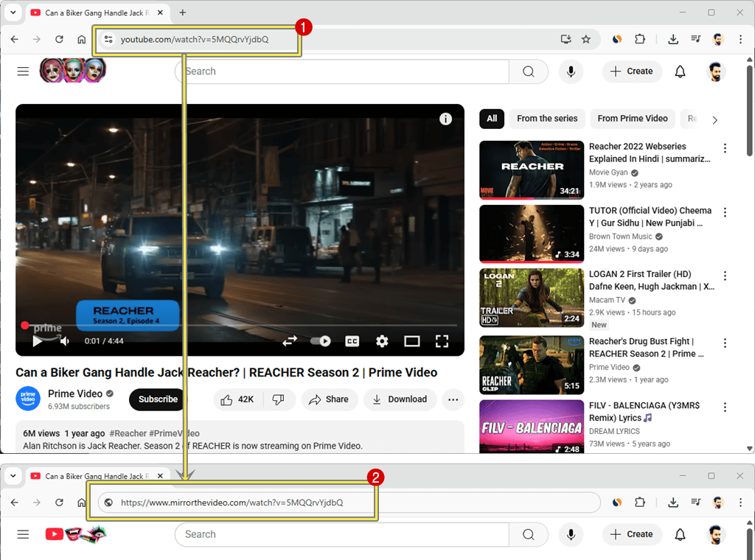This screenshot has height=560, width=755.
Task: Click the youtube.com address bar in the top window
Action: pos(195,40)
